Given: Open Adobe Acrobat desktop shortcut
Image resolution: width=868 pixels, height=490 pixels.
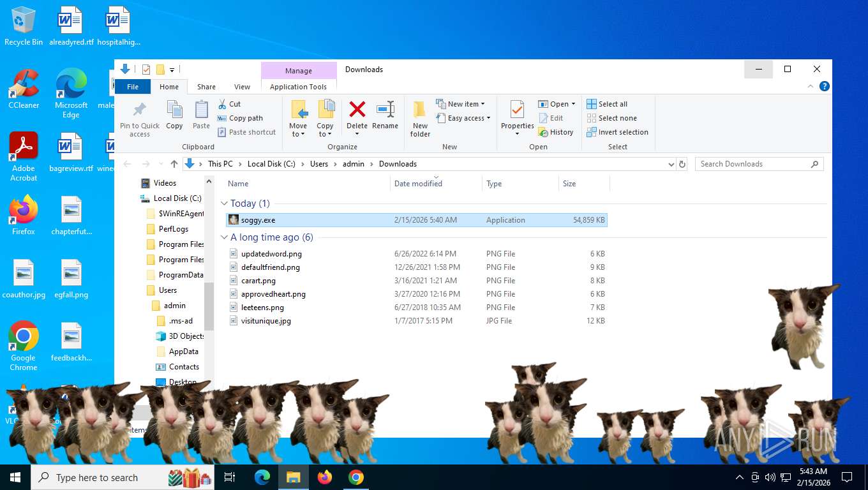Looking at the screenshot, I should [24, 156].
